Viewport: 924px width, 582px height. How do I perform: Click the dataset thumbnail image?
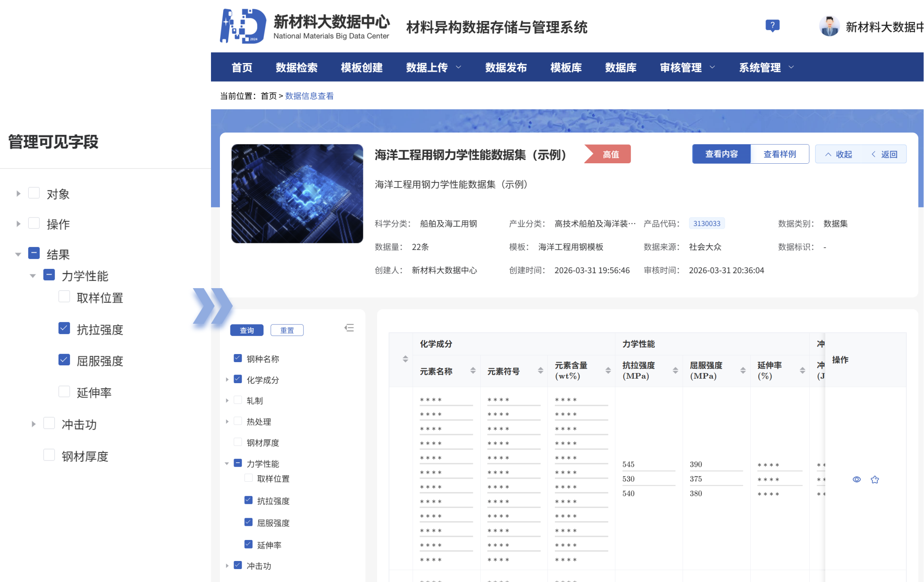297,193
